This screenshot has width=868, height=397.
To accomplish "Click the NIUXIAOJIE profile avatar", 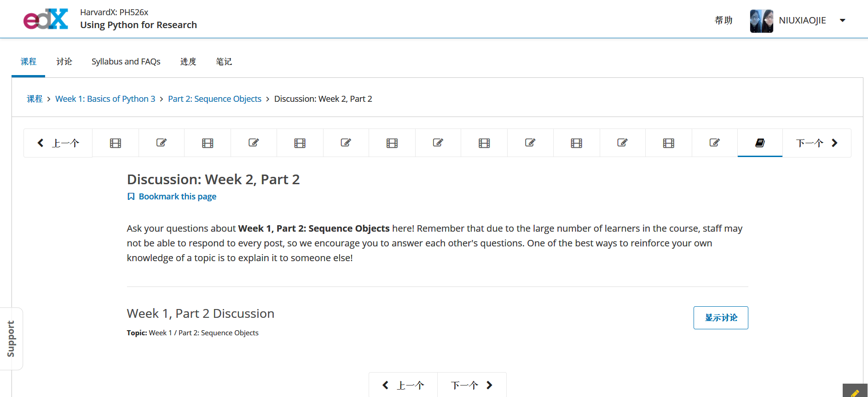I will (x=761, y=21).
